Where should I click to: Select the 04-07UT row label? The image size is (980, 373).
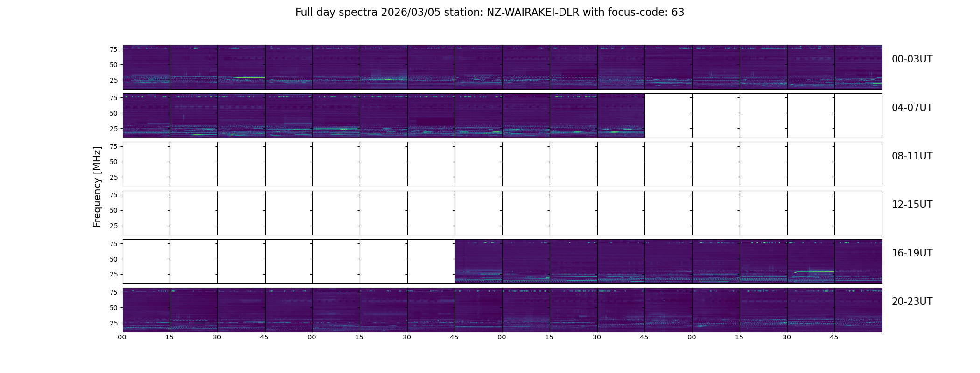coord(912,108)
